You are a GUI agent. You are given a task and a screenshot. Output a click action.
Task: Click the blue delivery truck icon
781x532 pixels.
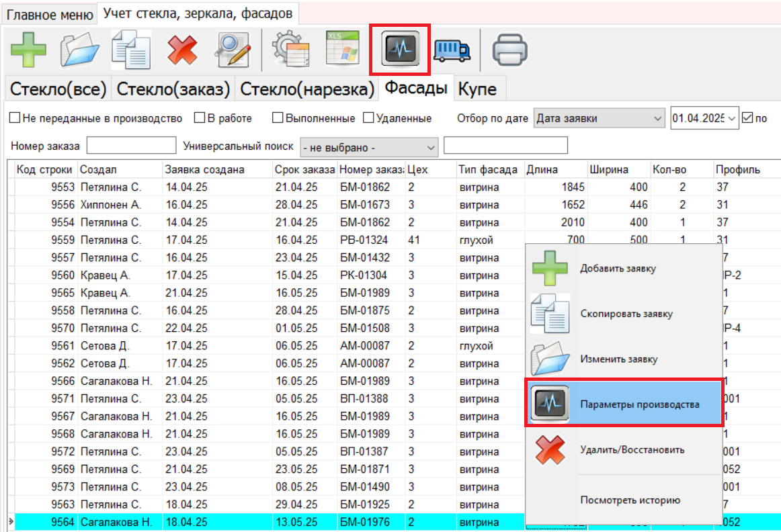(x=452, y=50)
